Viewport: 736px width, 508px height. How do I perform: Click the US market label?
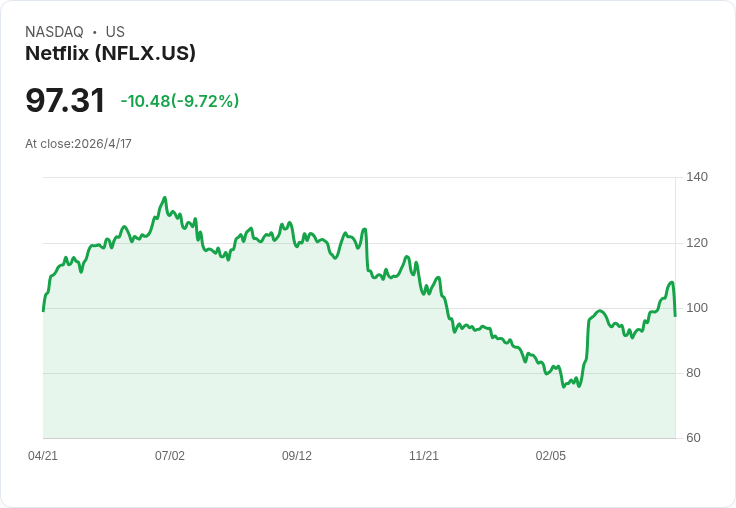coord(115,32)
